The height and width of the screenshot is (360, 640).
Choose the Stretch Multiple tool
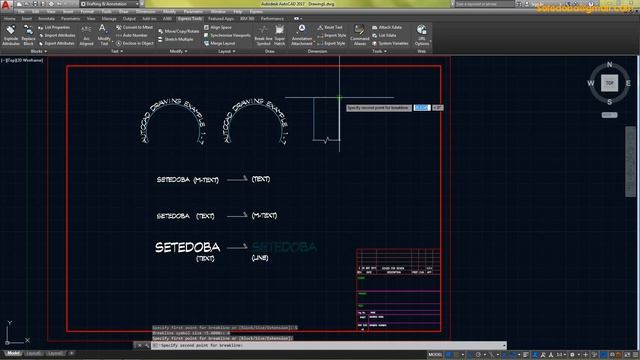click(176, 39)
